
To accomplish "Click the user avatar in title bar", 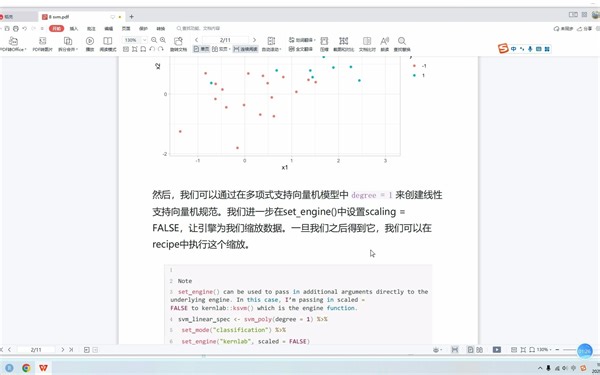I will pos(596,15).
